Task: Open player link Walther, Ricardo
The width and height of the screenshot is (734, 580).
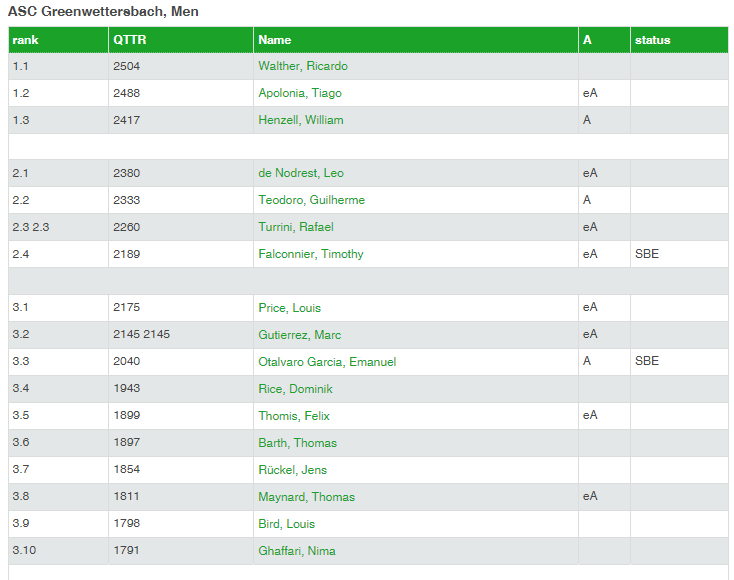Action: (x=303, y=66)
